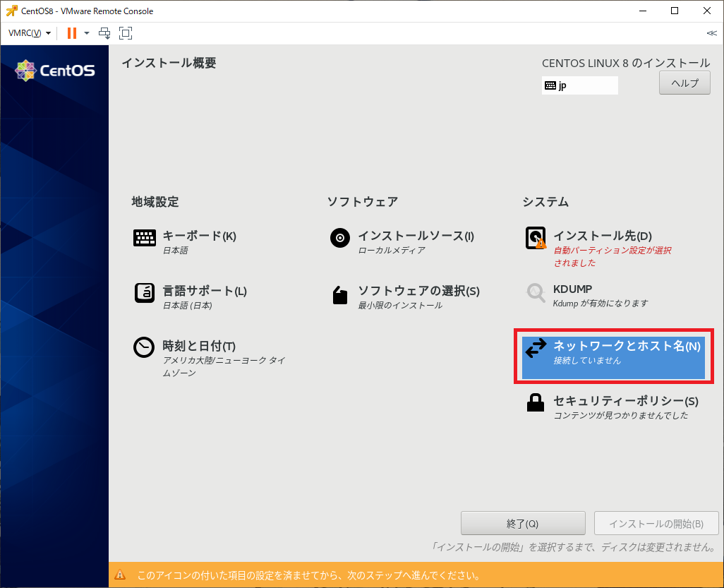Click the インストールソース(I) disc icon
The height and width of the screenshot is (588, 724).
(340, 238)
